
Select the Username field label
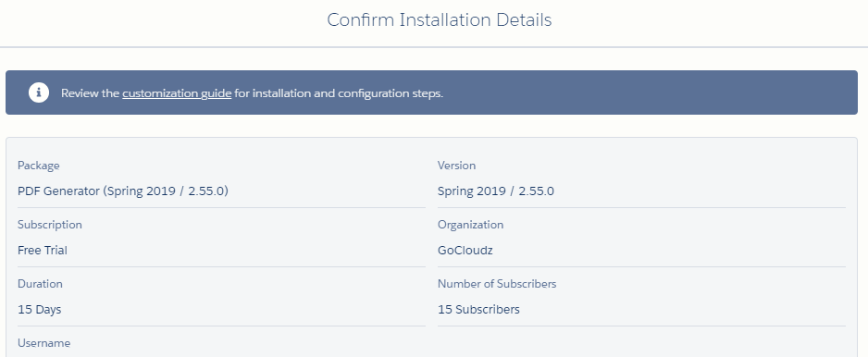coord(43,343)
